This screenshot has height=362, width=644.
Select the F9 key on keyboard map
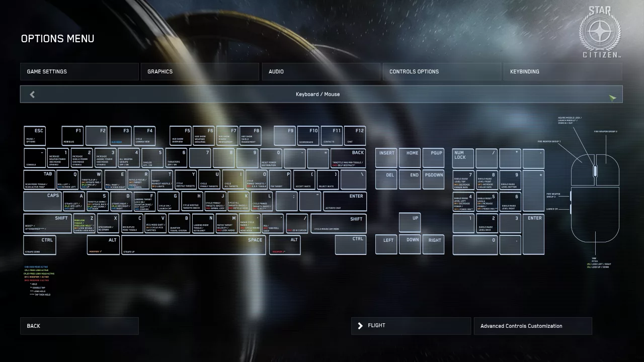[x=285, y=136]
